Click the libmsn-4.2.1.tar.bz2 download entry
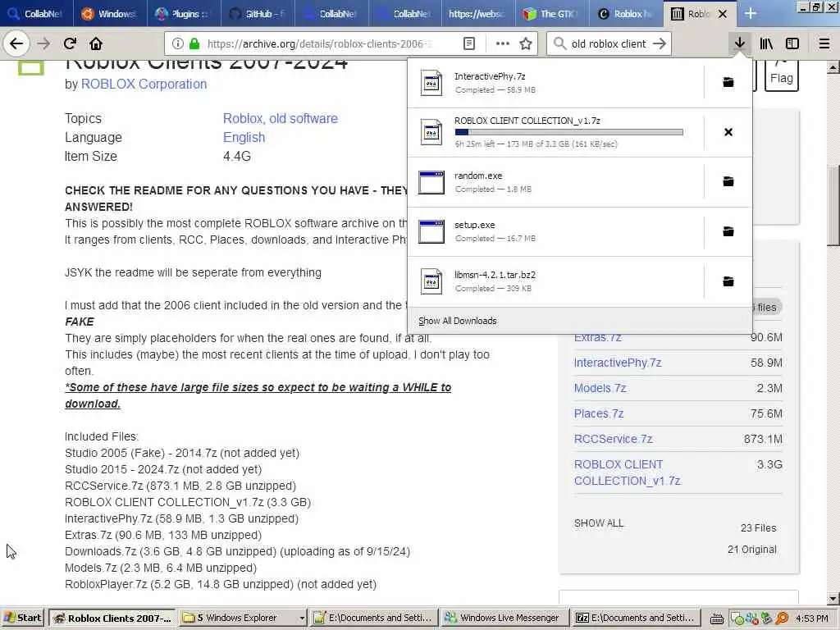 click(x=555, y=281)
